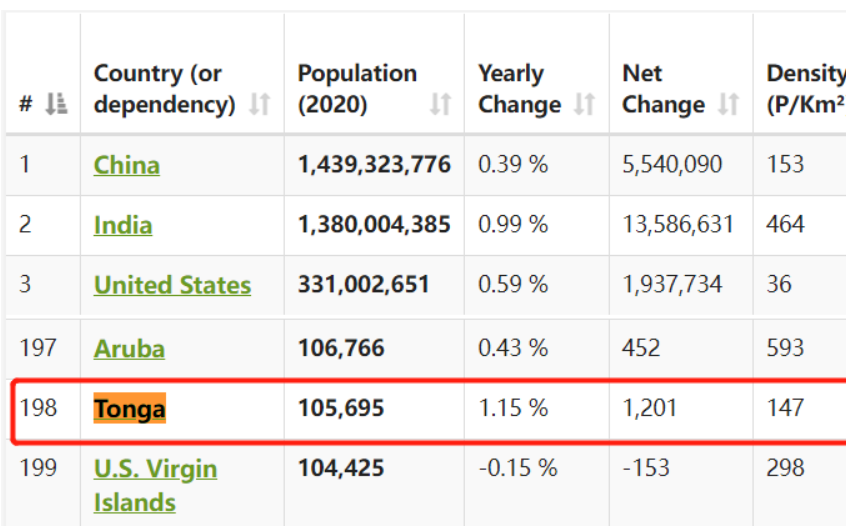848x527 pixels.
Task: Click sort arrows beside Country column
Action: (x=260, y=104)
